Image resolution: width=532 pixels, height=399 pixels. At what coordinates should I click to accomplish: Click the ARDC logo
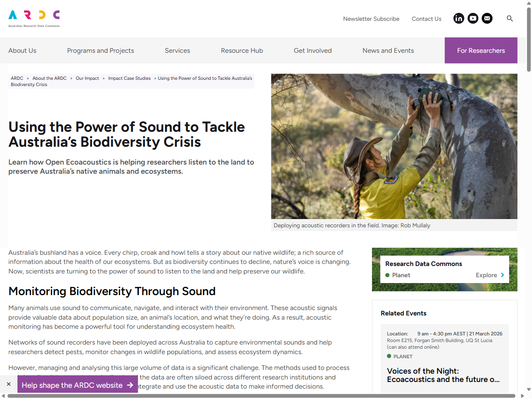coord(33,18)
